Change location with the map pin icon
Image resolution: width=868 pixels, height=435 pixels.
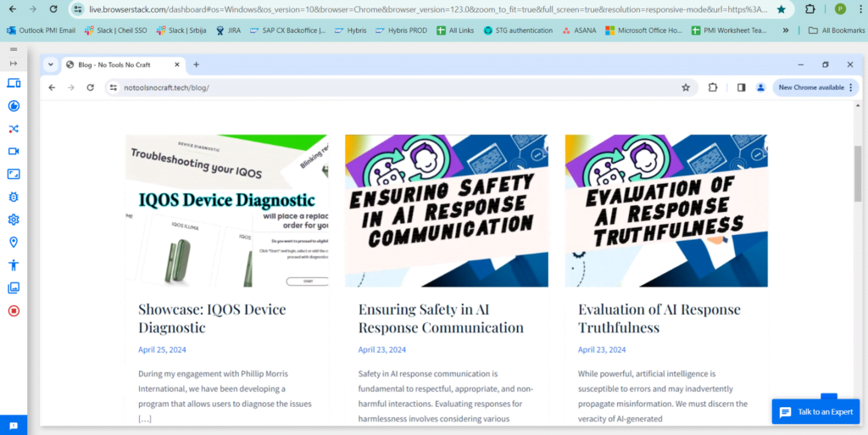click(14, 243)
